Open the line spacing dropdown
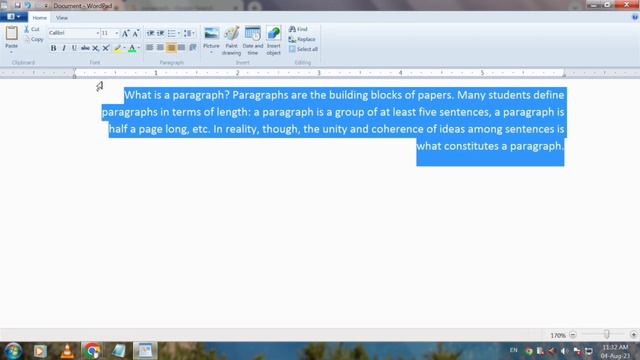This screenshot has width=640, height=360. (x=189, y=33)
